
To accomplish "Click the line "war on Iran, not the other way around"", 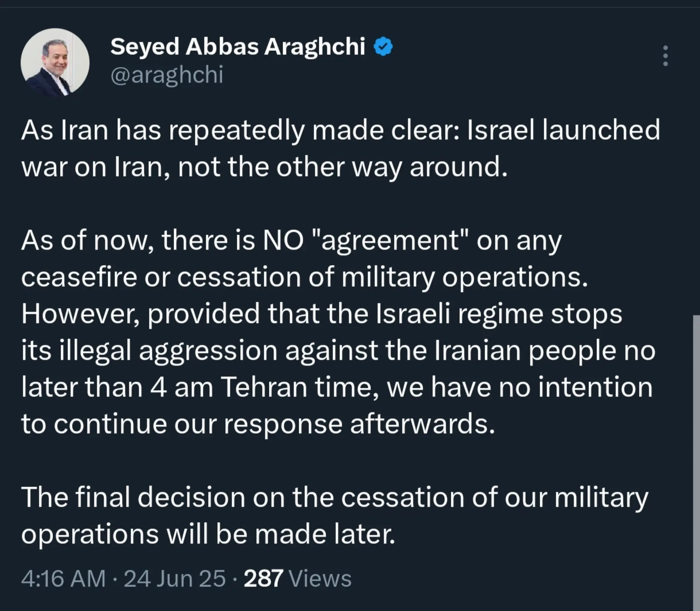I will pyautogui.click(x=264, y=167).
